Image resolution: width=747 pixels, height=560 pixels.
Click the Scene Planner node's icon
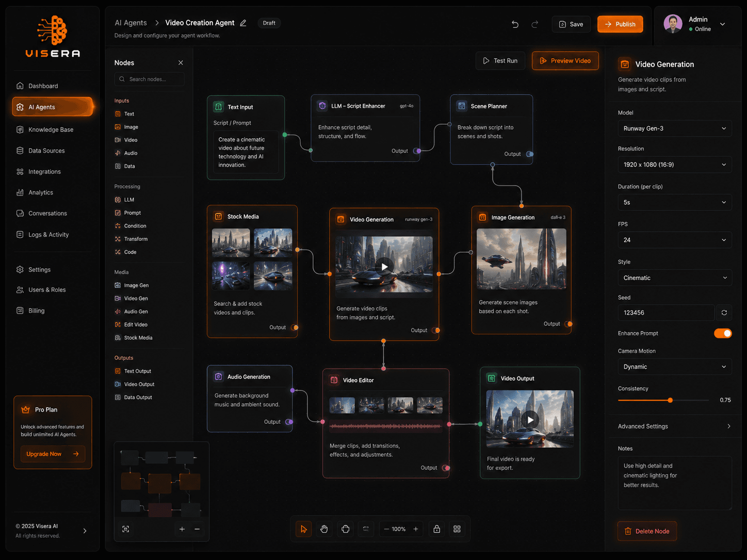point(462,106)
